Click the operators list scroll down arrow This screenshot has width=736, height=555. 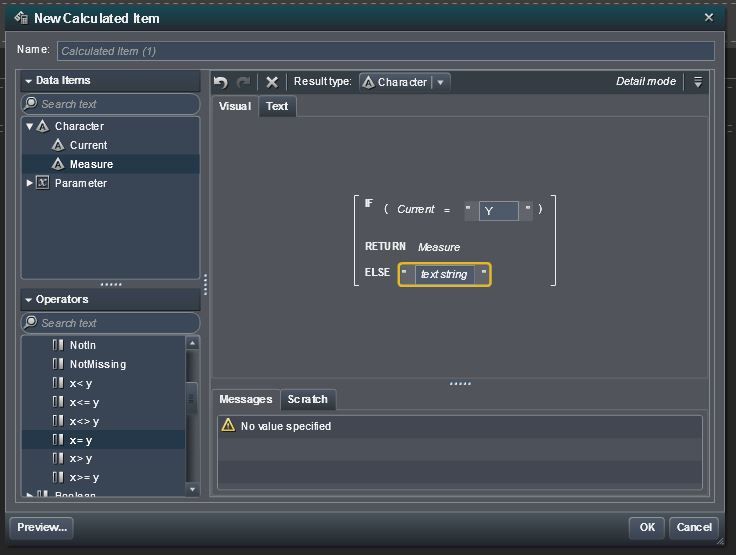click(192, 489)
